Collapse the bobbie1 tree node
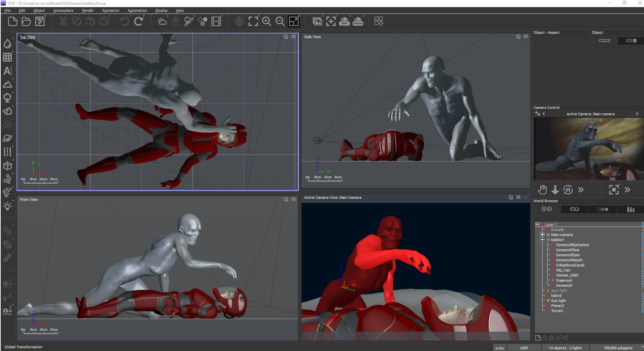Viewport: 644px width, 351px height. pos(542,239)
